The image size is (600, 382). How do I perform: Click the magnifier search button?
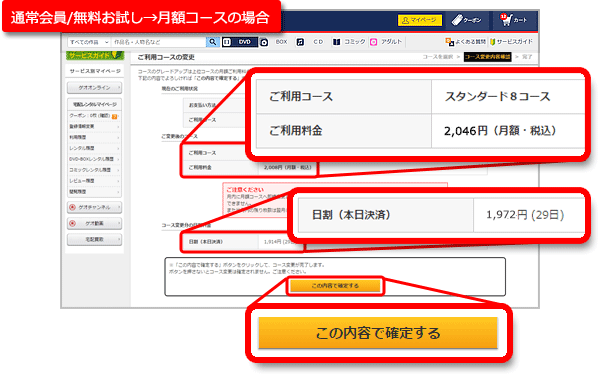212,42
